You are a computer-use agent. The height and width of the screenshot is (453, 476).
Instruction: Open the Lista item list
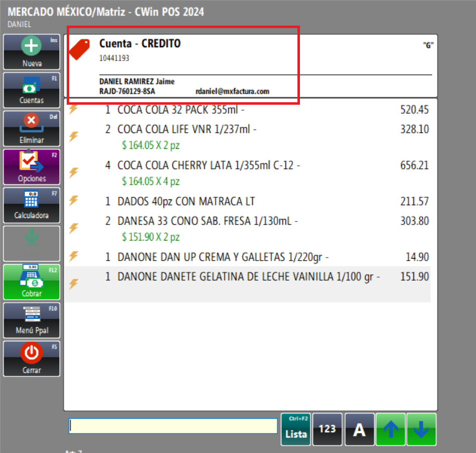coord(295,429)
